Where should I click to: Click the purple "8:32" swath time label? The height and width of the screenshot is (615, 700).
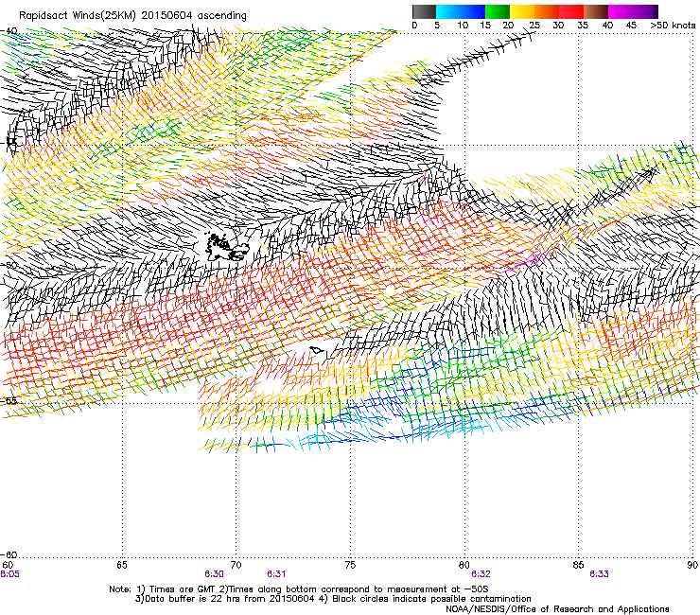[x=481, y=574]
